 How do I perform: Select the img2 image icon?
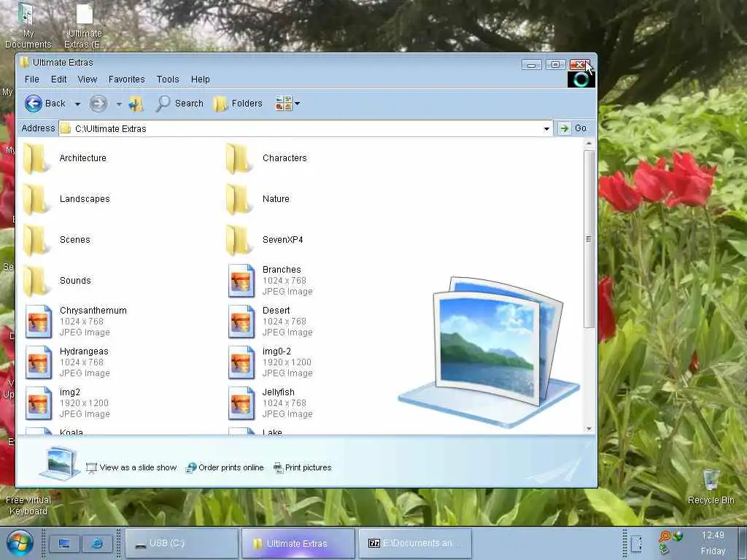(38, 404)
